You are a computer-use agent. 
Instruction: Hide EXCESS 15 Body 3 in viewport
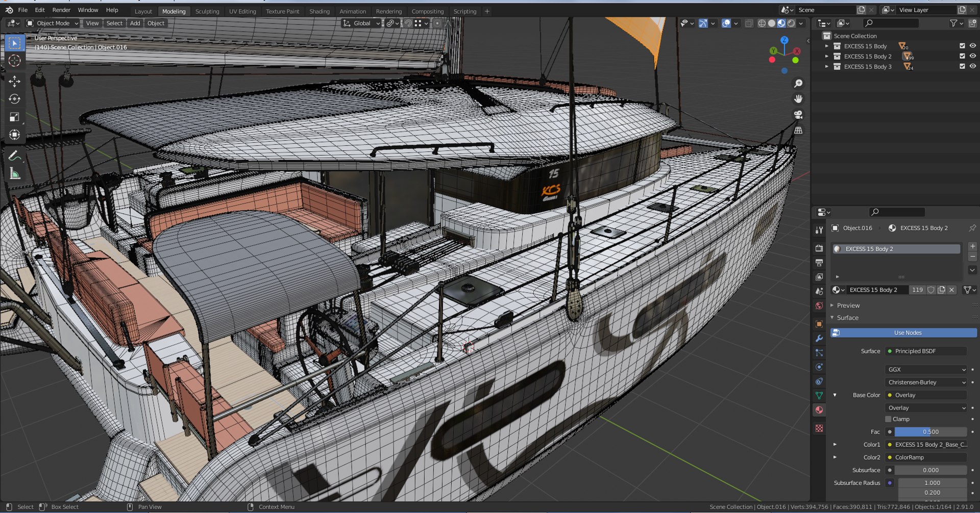(972, 66)
